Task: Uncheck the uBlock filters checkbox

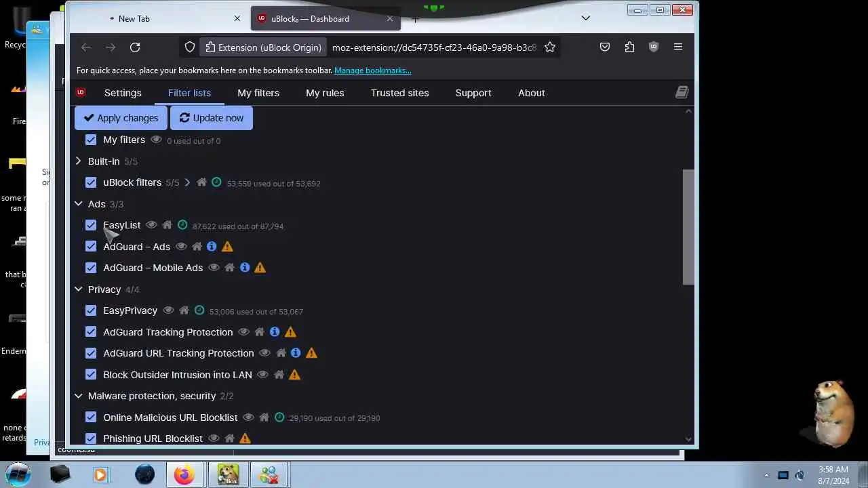Action: coord(91,182)
